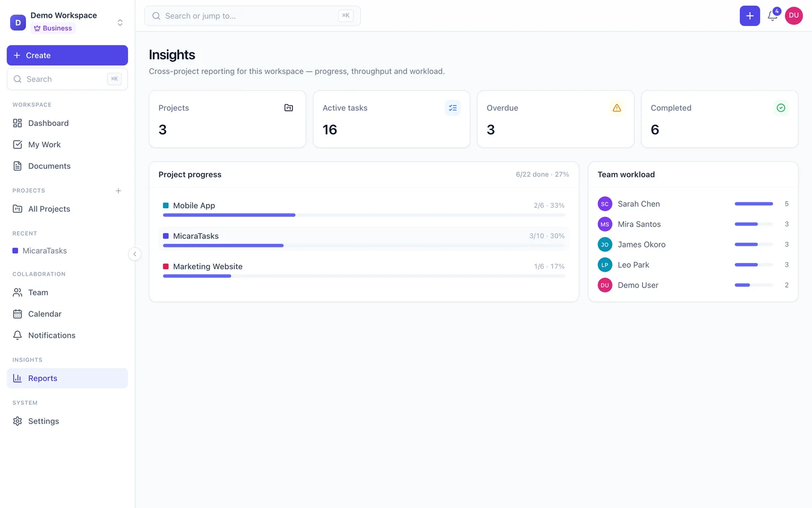Click the '3/10 · 30%' MicaraTasks stat
812x508 pixels.
coord(547,236)
